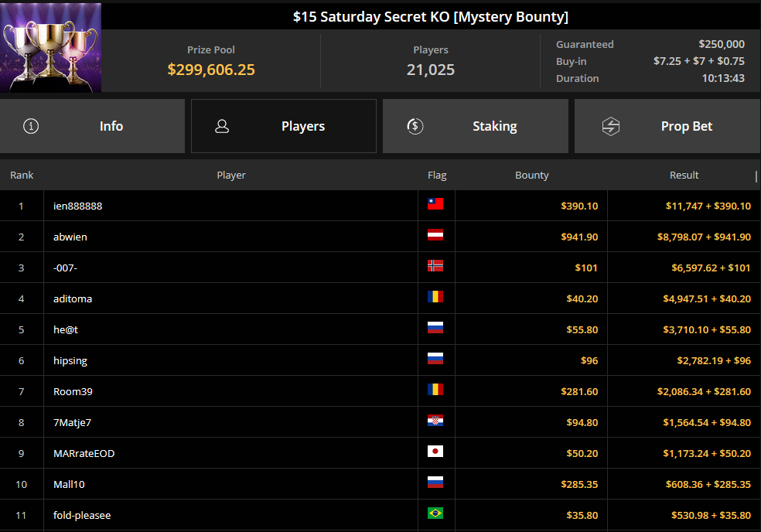This screenshot has width=761, height=532.
Task: Open the Info tab
Action: [92, 126]
